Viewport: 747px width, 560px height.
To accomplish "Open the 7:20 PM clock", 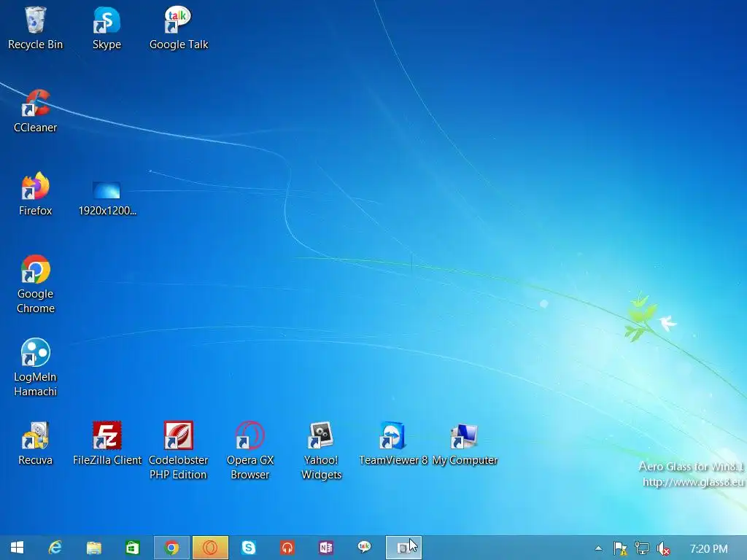I will tap(708, 548).
